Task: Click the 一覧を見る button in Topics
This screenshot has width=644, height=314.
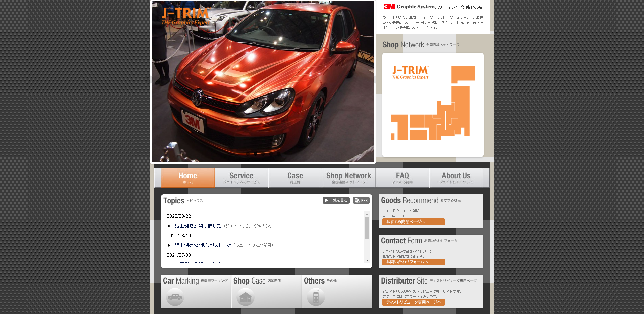Action: 336,200
